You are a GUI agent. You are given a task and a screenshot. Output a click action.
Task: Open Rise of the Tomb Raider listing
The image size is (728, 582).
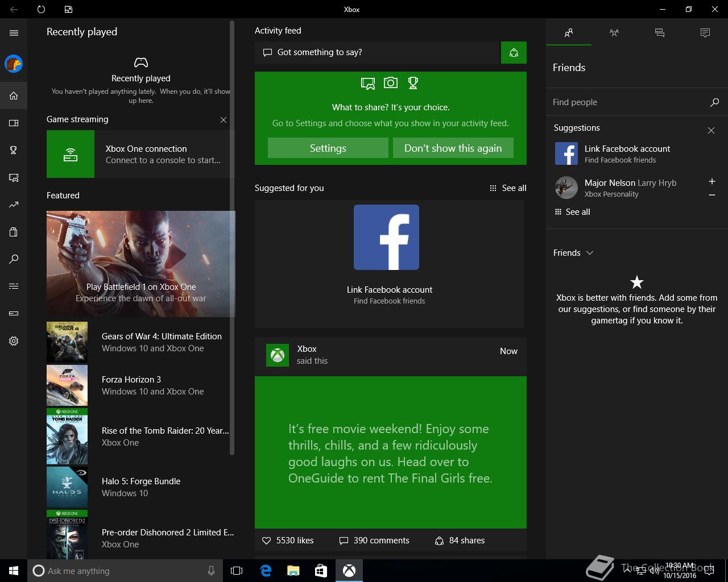point(140,436)
